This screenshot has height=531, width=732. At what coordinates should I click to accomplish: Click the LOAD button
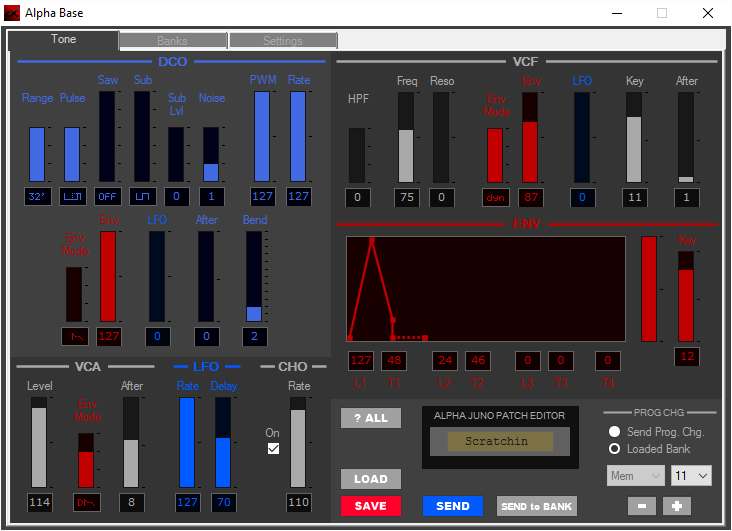click(371, 479)
